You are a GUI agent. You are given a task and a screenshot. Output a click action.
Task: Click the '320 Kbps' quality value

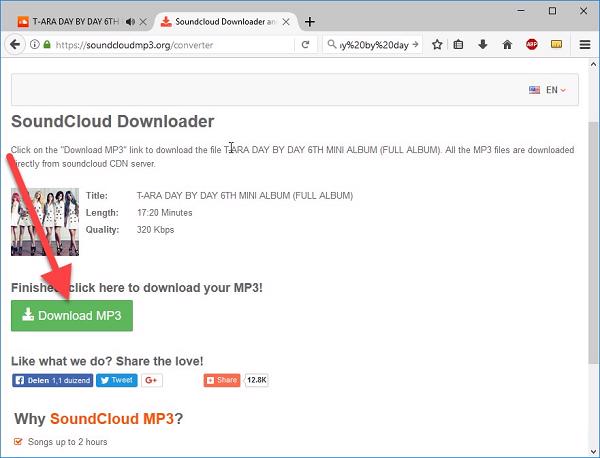coord(155,230)
